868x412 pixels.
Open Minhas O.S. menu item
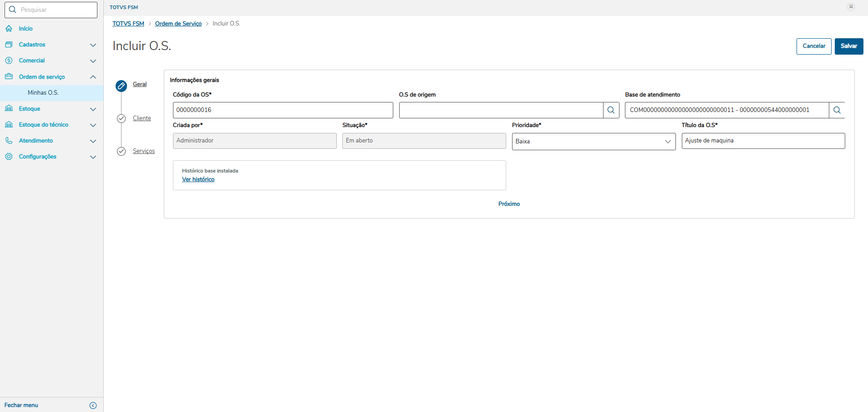click(x=43, y=93)
